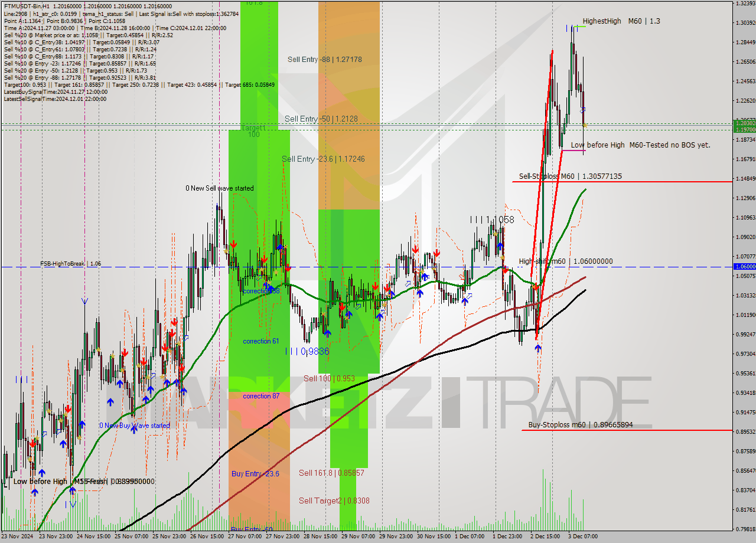The width and height of the screenshot is (756, 543).
Task: Click 'Low before High M60-Tested no BOS yet.' text
Action: 641,145
